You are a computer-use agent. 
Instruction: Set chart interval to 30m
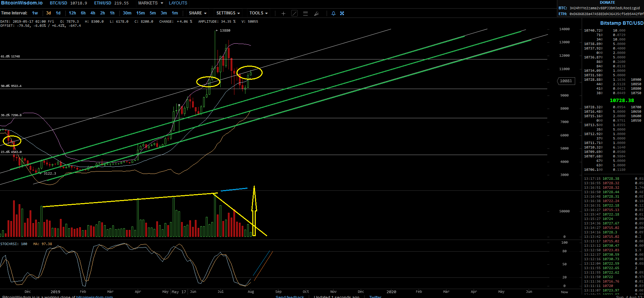tap(127, 13)
